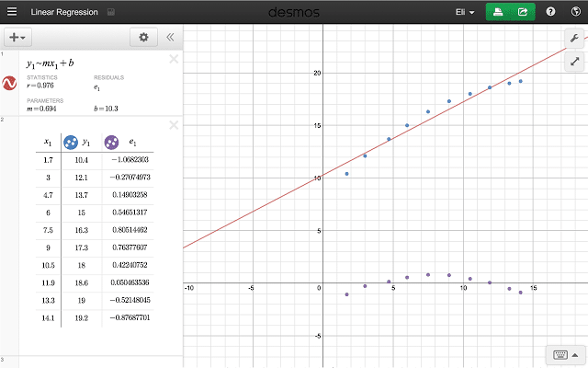Viewport: 588px width, 368px height.
Task: Open the add item plus dropdown
Action: tap(17, 37)
